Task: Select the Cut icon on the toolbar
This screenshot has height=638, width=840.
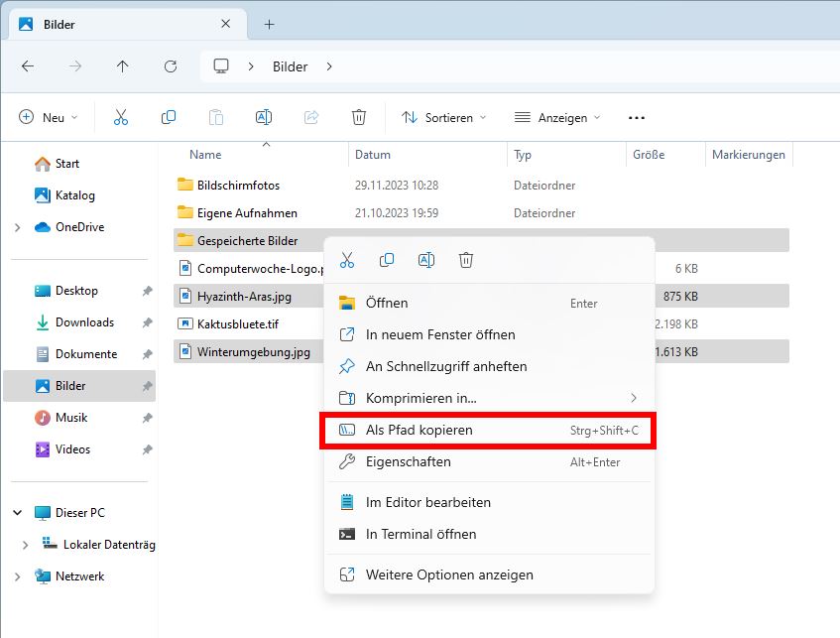Action: click(x=121, y=116)
